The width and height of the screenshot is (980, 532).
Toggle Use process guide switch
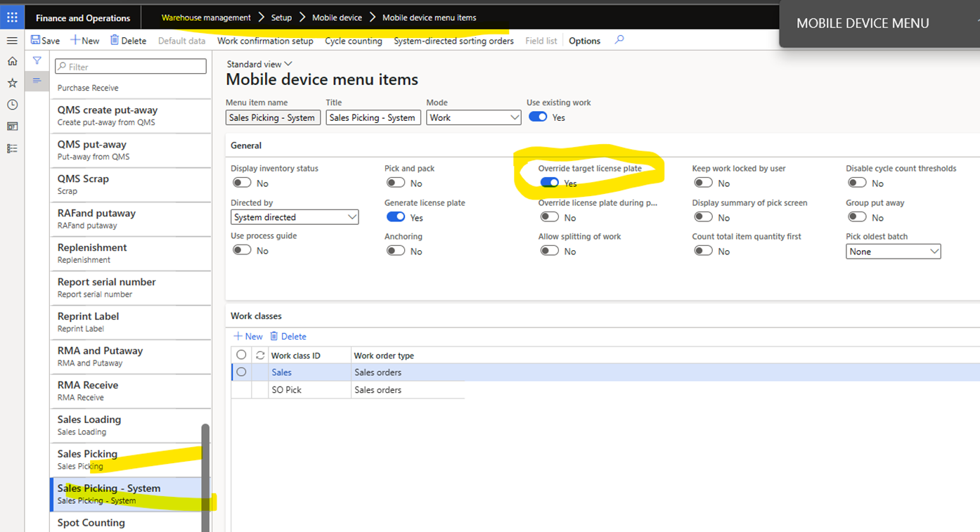tap(242, 250)
